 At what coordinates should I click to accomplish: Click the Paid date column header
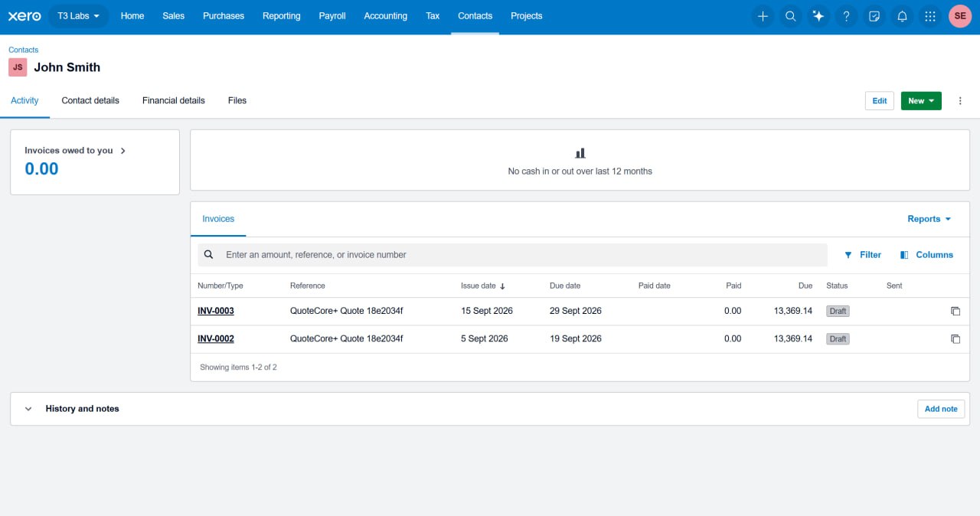[x=655, y=286]
